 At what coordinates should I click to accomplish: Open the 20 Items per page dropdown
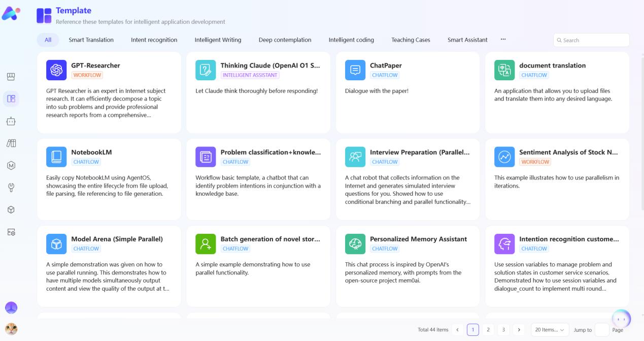tap(550, 330)
